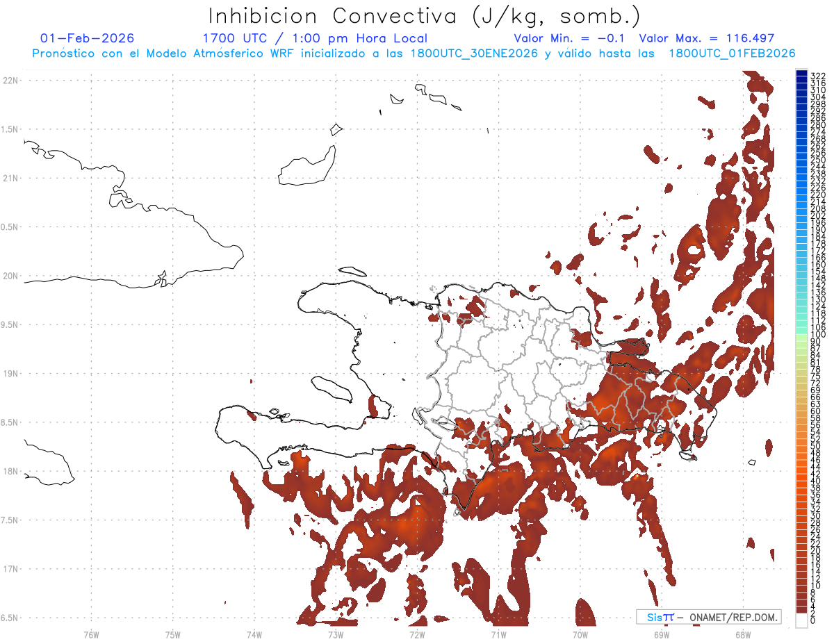Click the 18N latitude label

point(10,472)
